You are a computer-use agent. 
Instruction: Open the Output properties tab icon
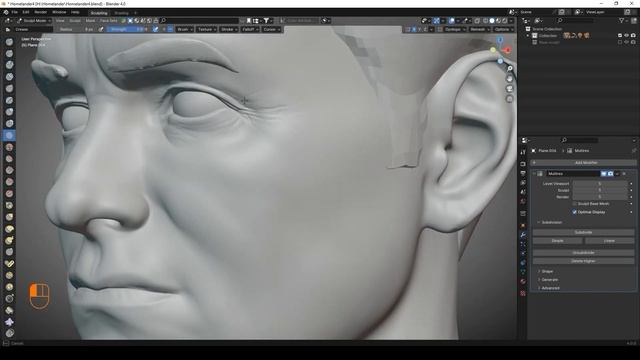point(523,173)
